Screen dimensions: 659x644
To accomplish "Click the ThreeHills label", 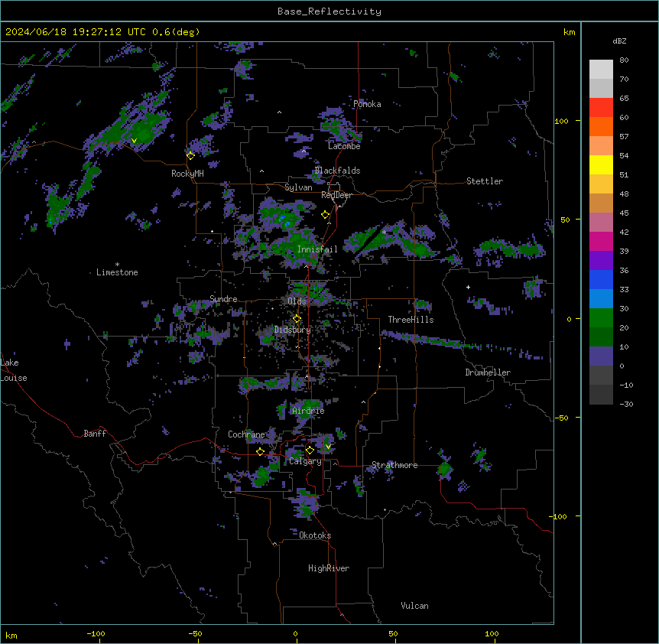I will point(411,320).
